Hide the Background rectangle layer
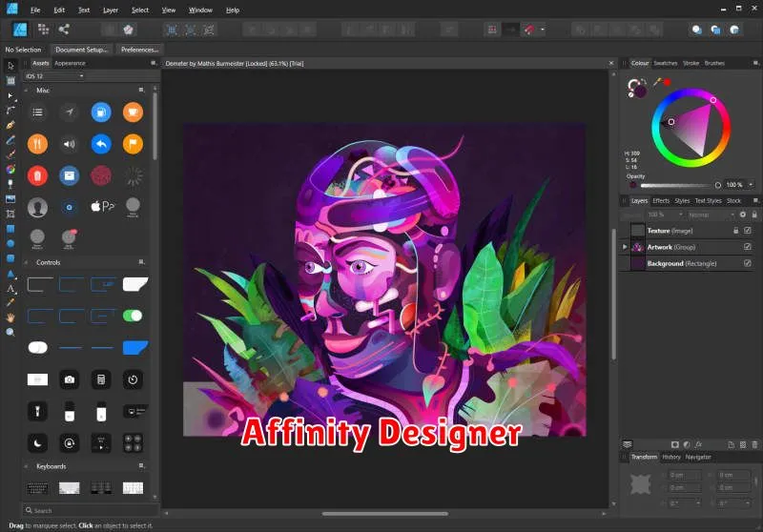The image size is (763, 532). coord(748,263)
